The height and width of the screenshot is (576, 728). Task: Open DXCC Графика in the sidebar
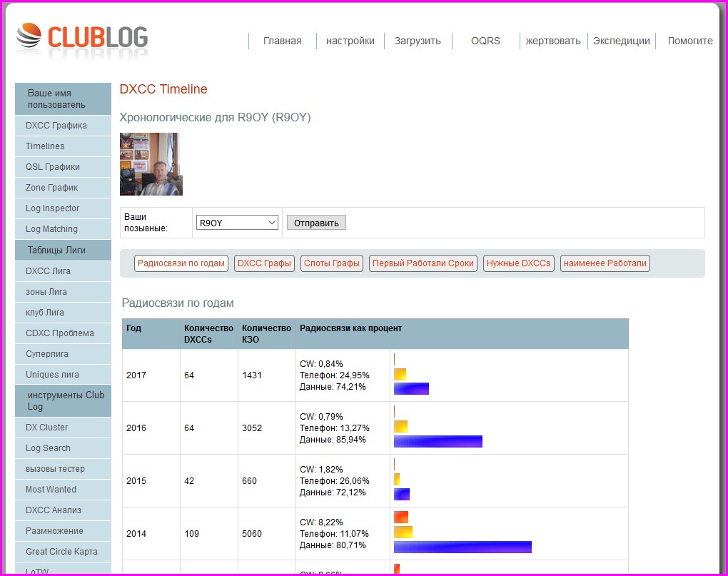(x=56, y=126)
